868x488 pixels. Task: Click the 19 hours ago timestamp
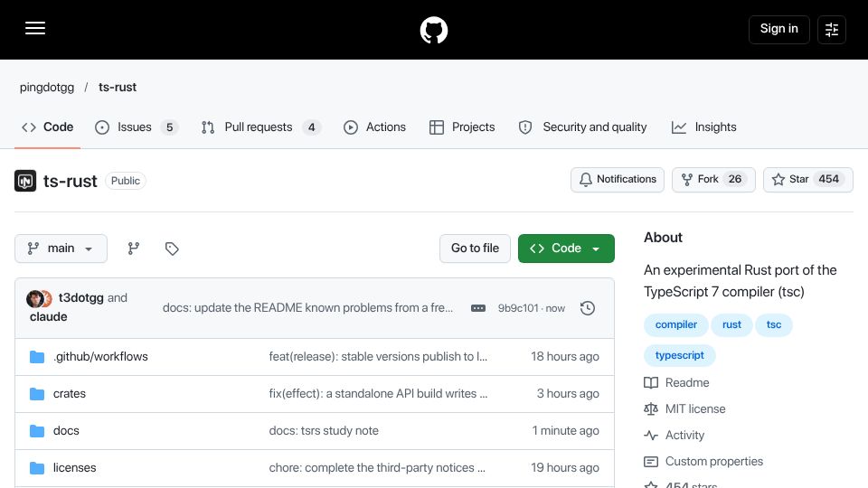point(564,468)
